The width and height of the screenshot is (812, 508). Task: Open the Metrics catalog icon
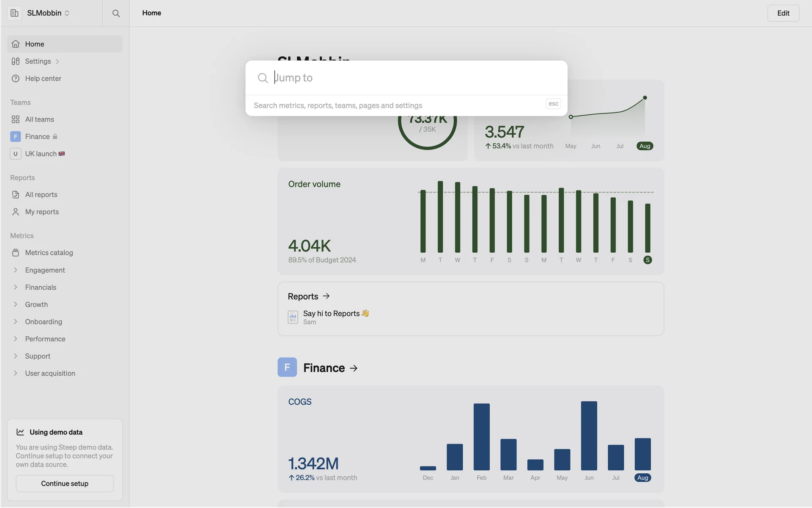point(16,253)
